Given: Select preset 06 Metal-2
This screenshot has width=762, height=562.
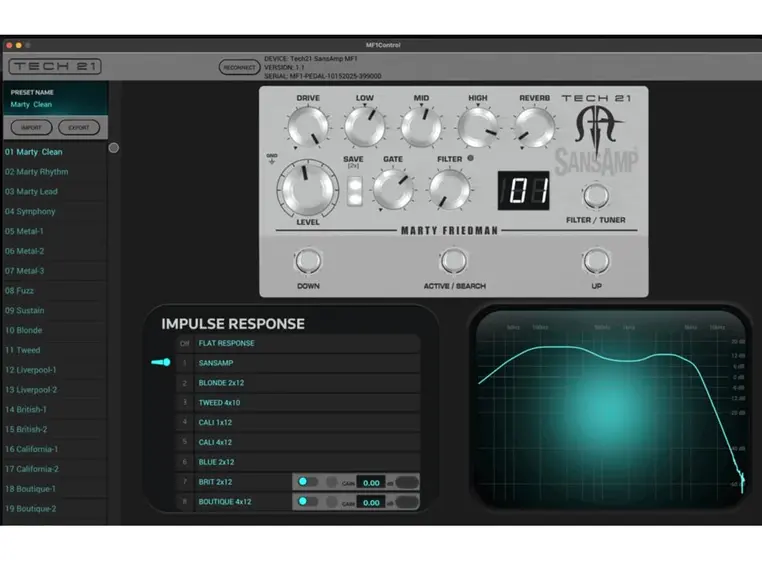Looking at the screenshot, I should tap(55, 251).
